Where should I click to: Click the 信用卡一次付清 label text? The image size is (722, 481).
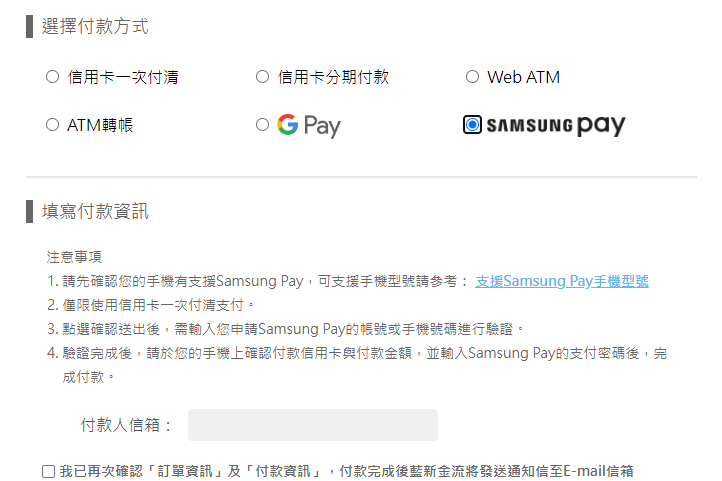pos(123,77)
